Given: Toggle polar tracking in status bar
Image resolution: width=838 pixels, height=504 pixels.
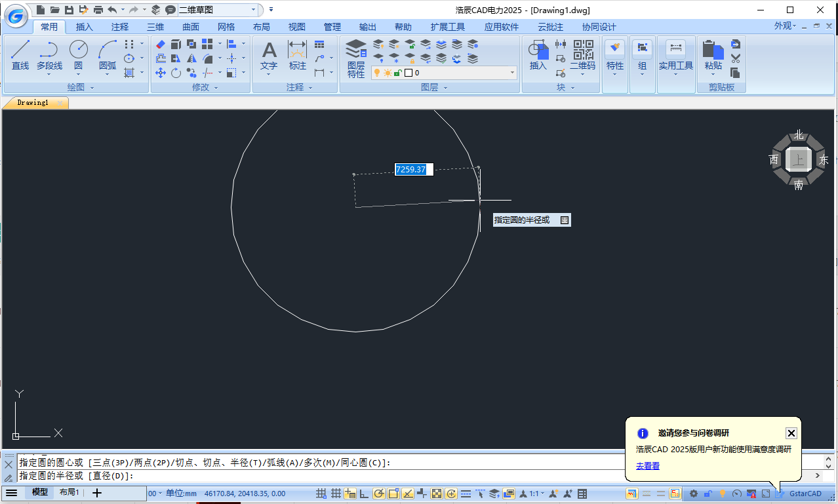Looking at the screenshot, I should [379, 494].
